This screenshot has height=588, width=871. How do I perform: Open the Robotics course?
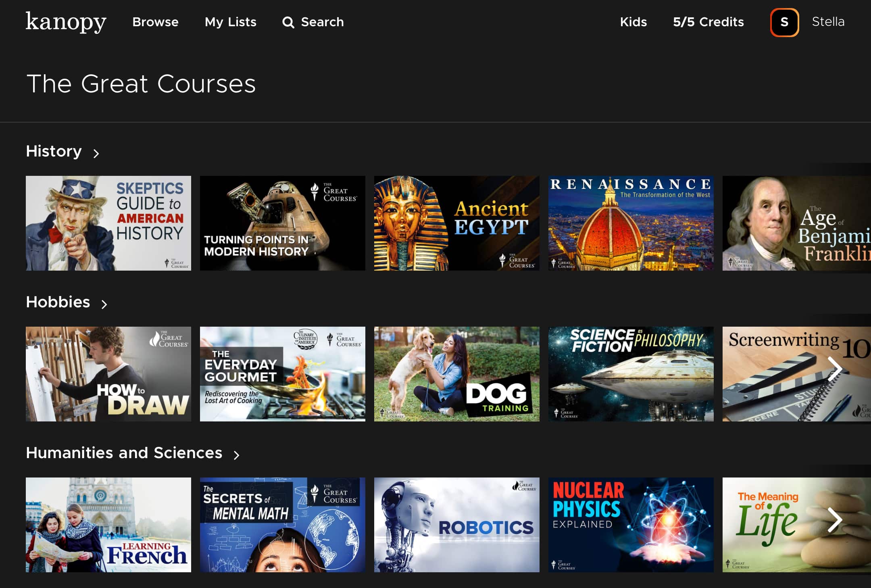click(x=457, y=525)
